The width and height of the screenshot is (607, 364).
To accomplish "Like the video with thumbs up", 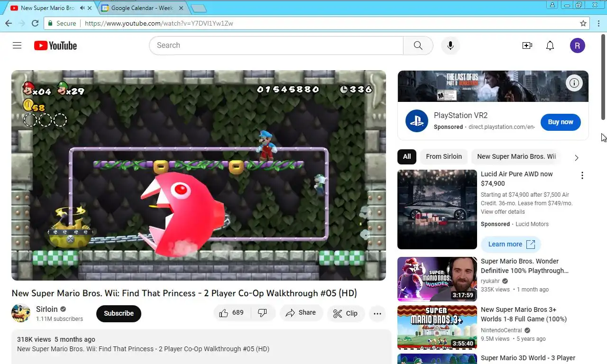I will click(x=232, y=313).
